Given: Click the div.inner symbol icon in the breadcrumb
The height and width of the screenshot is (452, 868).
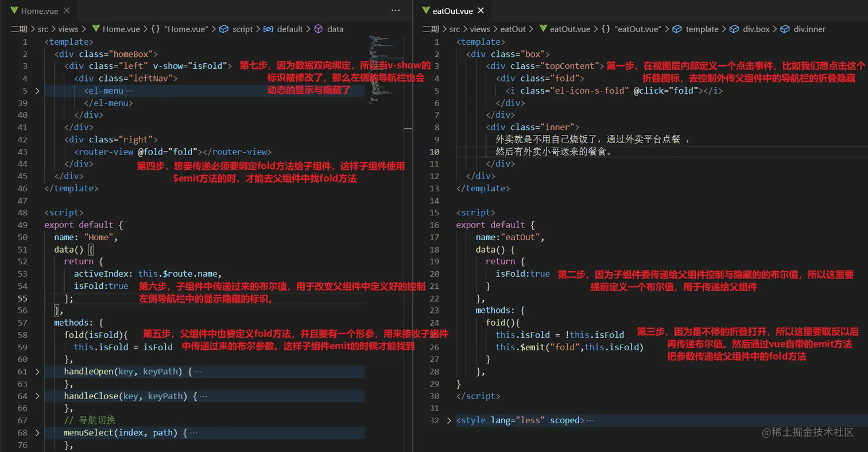Looking at the screenshot, I should (785, 29).
